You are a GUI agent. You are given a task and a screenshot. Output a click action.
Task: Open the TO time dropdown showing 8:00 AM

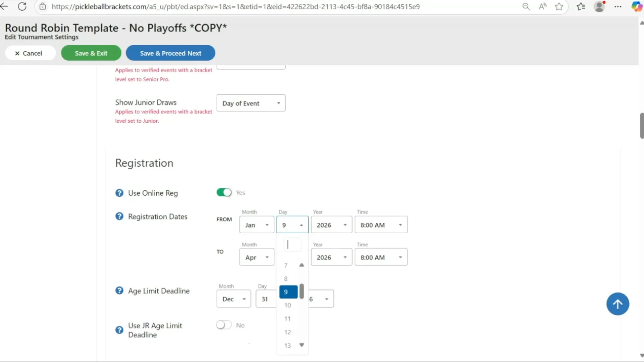click(x=381, y=257)
